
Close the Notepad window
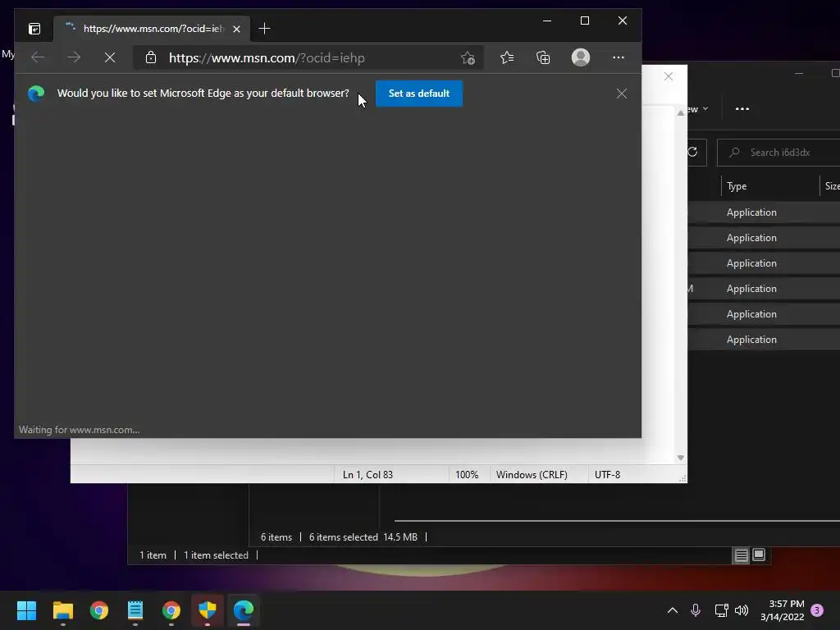coord(668,76)
